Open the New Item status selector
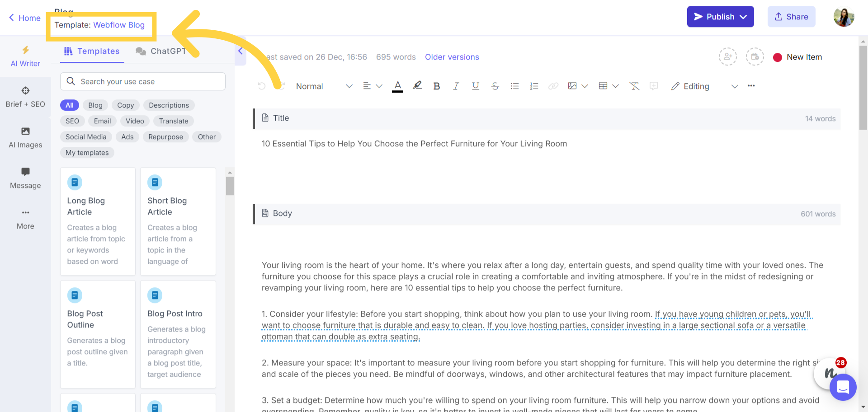 click(x=797, y=57)
